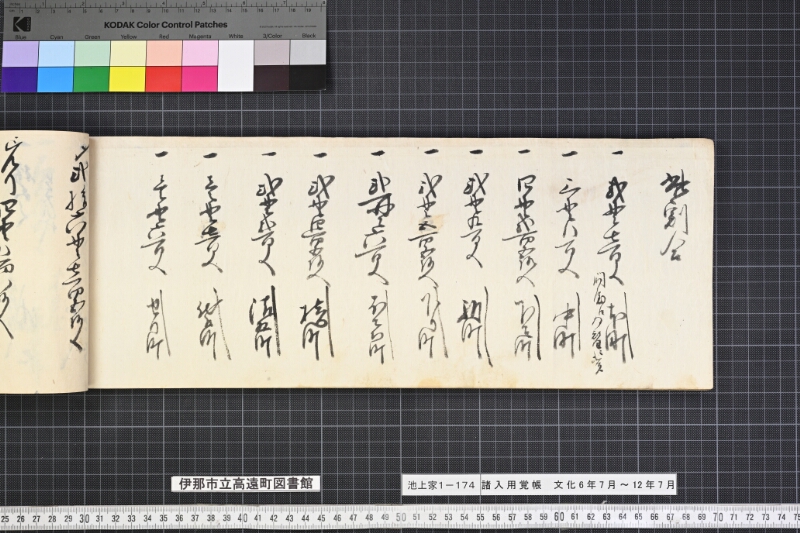Click the 60 mark on the bottom ruler
This screenshot has height=533, width=800.
click(x=559, y=517)
